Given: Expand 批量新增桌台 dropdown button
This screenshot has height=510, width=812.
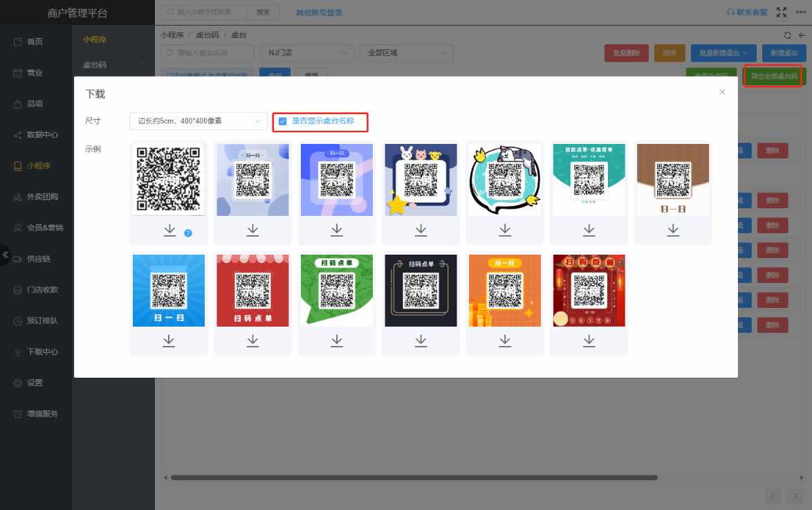Looking at the screenshot, I should [723, 53].
